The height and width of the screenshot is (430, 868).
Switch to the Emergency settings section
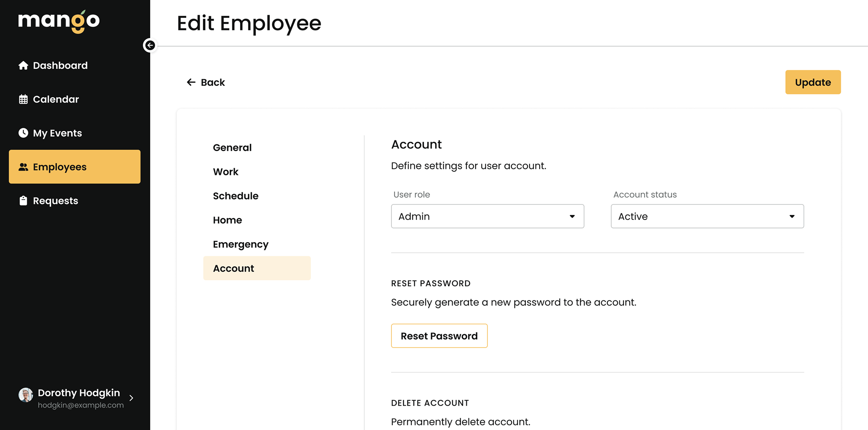pyautogui.click(x=240, y=244)
